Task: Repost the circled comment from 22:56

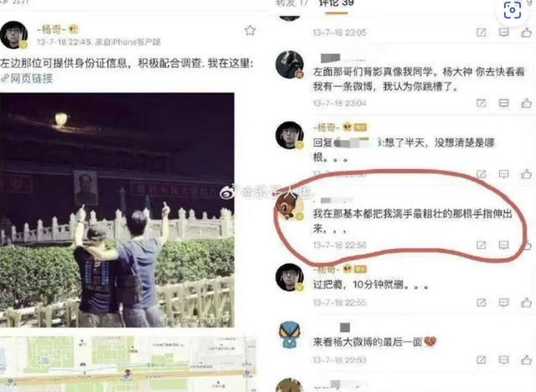Action: 481,245
